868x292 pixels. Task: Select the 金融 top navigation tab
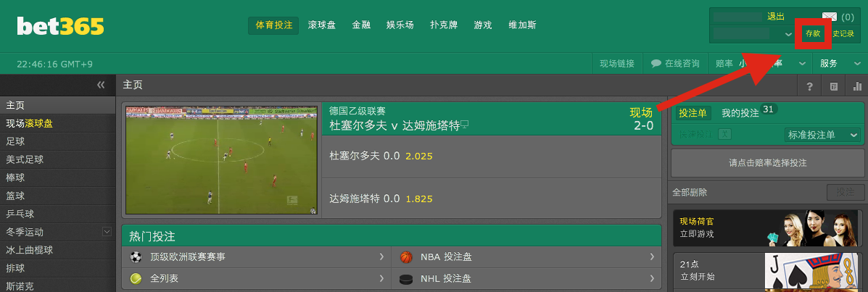pyautogui.click(x=361, y=25)
